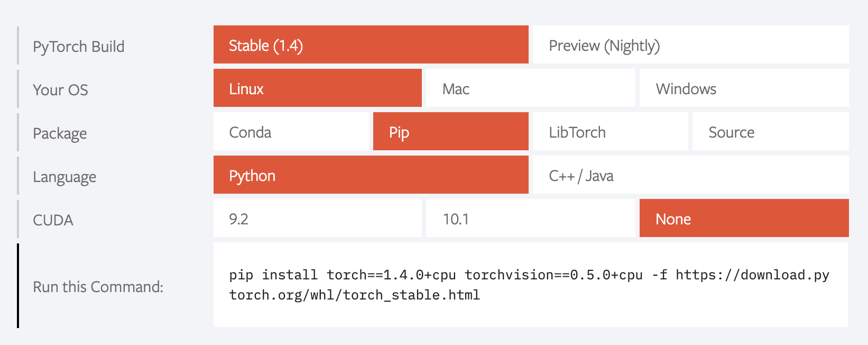Choose the Preview (Nightly) build
This screenshot has width=868, height=345.
690,45
